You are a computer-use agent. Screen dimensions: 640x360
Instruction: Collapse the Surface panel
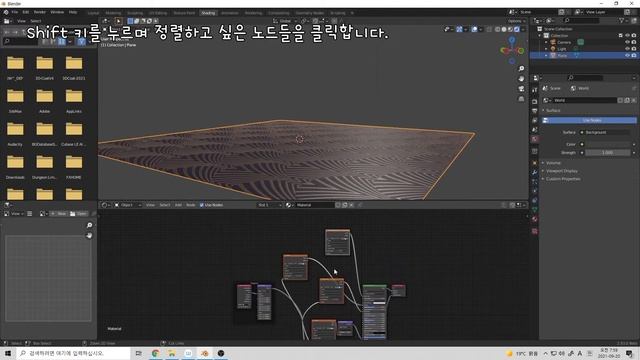click(x=553, y=111)
